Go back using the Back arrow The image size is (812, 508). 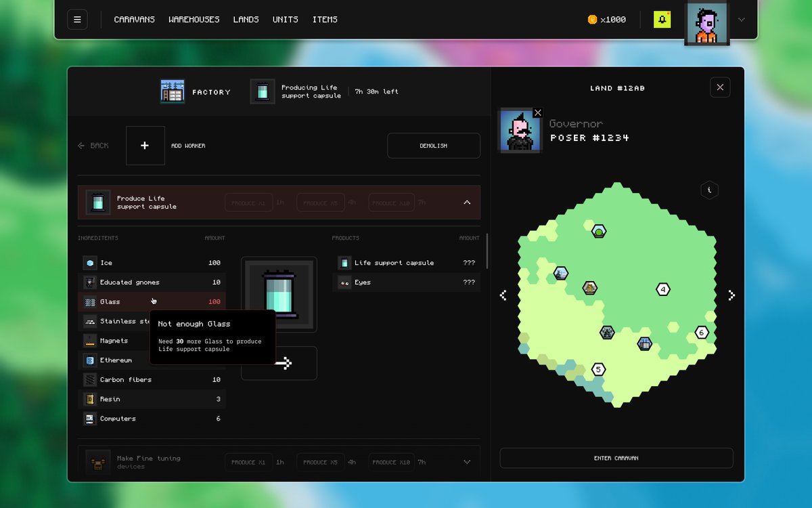click(93, 146)
